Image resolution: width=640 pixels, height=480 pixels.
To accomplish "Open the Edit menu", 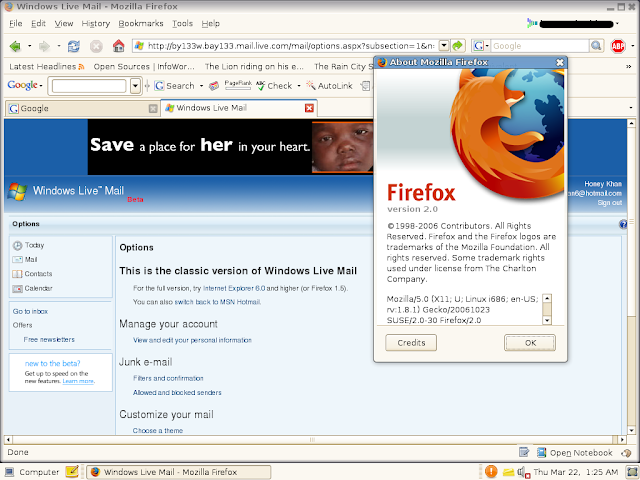I will click(x=38, y=24).
